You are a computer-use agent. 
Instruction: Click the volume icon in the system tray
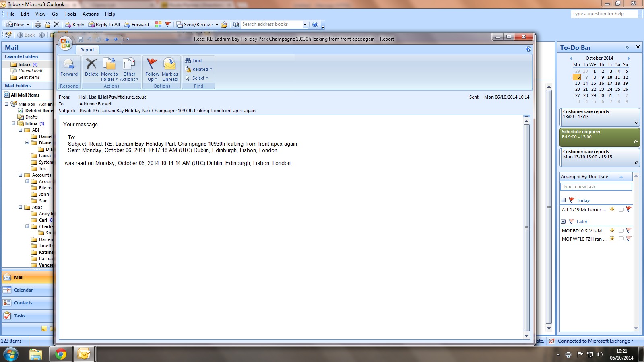coord(600,354)
